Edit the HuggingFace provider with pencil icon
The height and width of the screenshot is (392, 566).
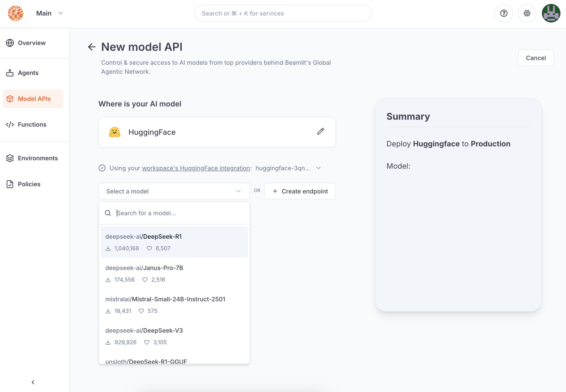320,132
